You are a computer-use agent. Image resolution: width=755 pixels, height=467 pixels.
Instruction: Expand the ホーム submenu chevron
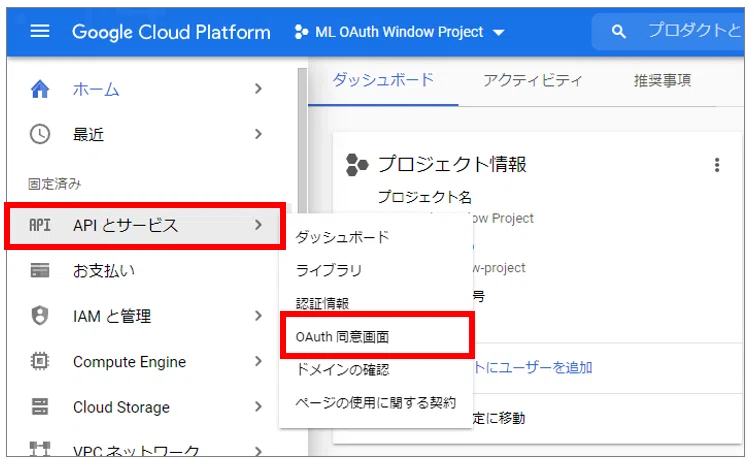259,89
